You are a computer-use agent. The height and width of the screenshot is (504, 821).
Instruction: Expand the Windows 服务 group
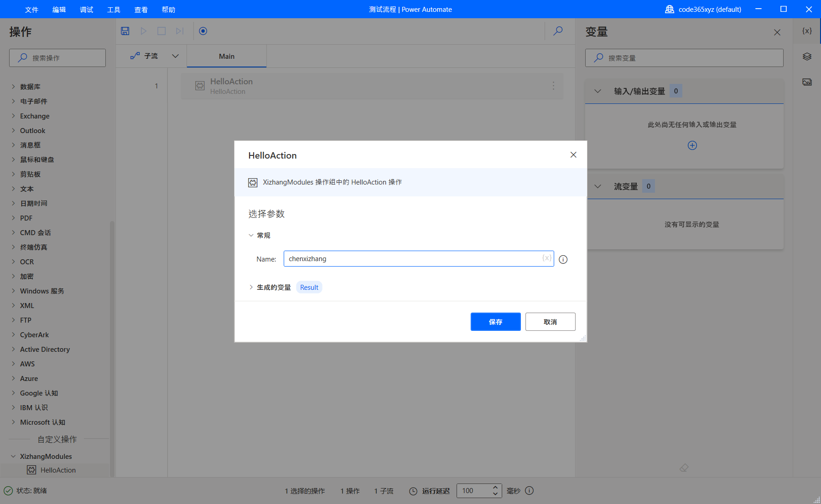pos(13,291)
